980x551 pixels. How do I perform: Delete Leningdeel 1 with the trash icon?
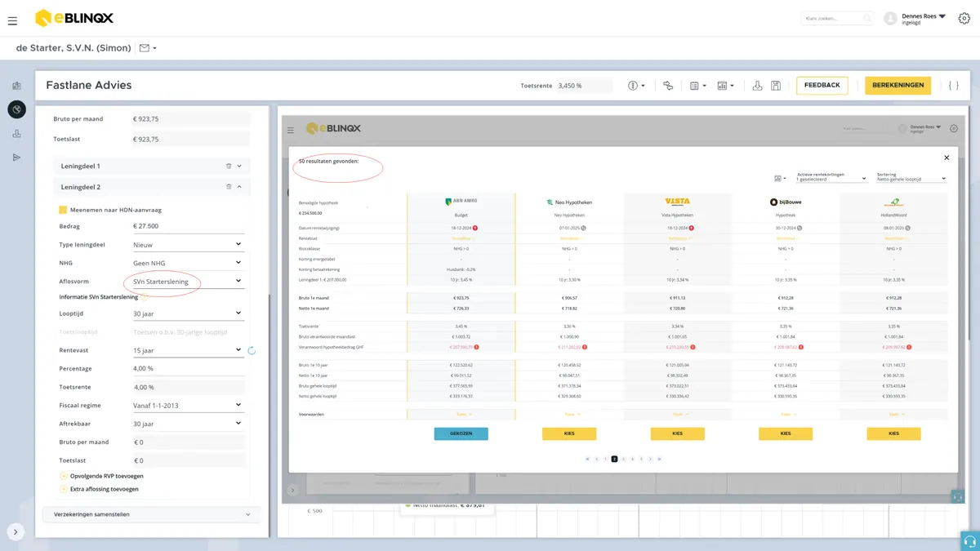click(229, 166)
